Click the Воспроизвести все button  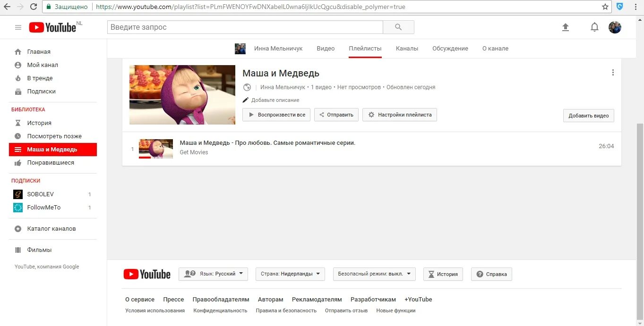coord(276,115)
